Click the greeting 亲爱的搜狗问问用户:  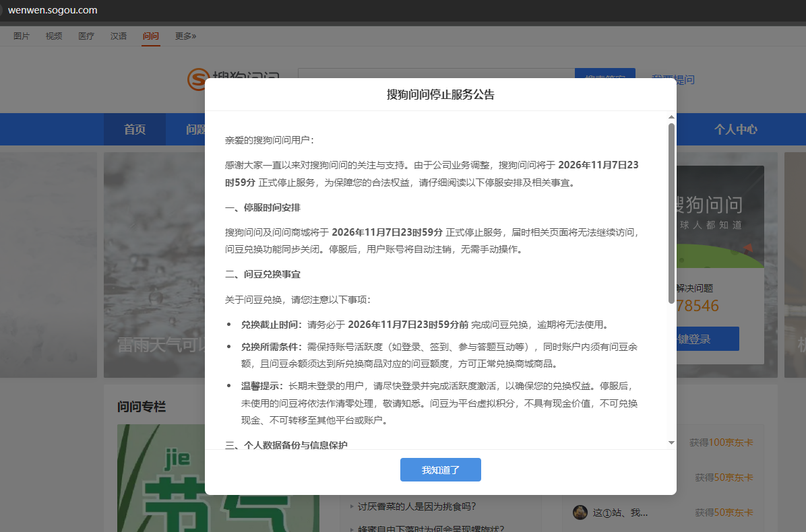(270, 140)
